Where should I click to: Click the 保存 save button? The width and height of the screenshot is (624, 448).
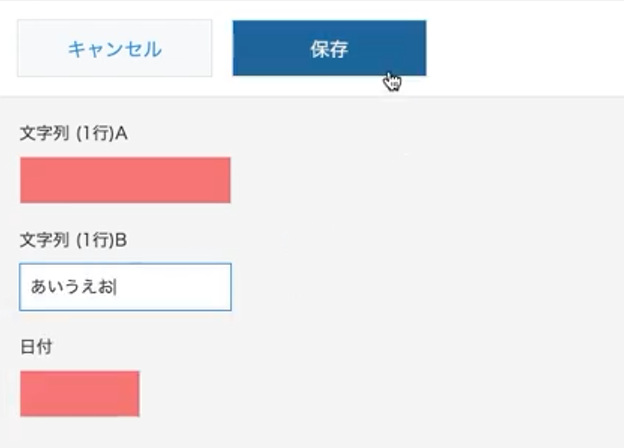330,48
